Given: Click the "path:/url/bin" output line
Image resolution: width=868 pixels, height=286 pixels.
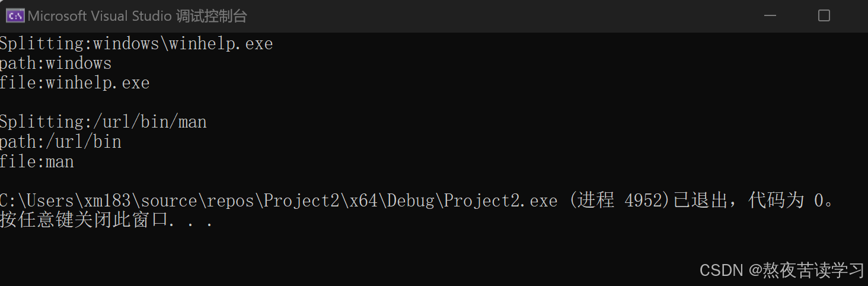Looking at the screenshot, I should [60, 142].
